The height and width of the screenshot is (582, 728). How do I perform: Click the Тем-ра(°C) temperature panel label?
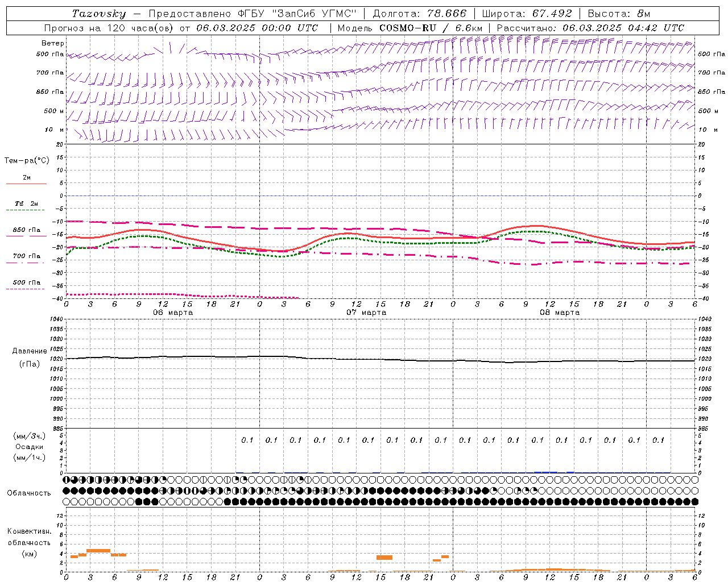27,160
